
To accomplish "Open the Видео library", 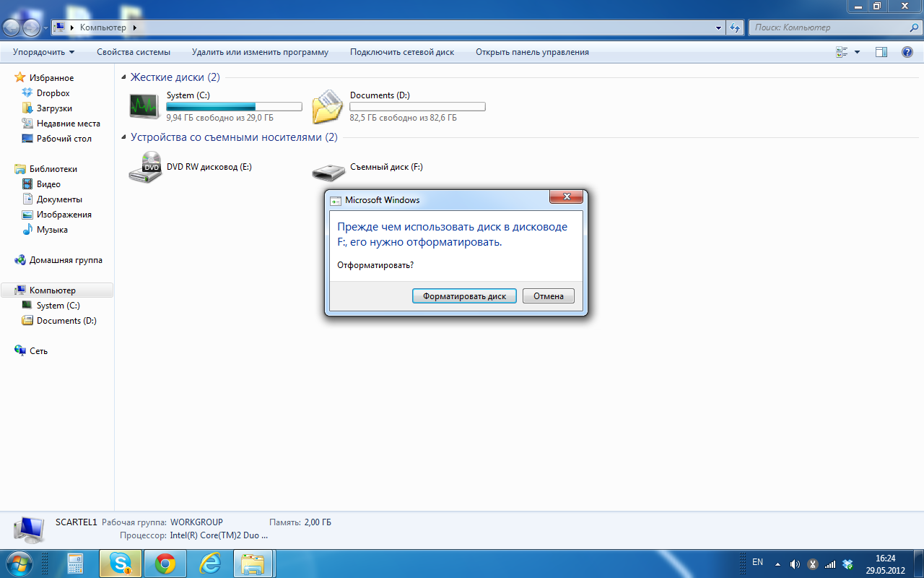I will point(48,184).
